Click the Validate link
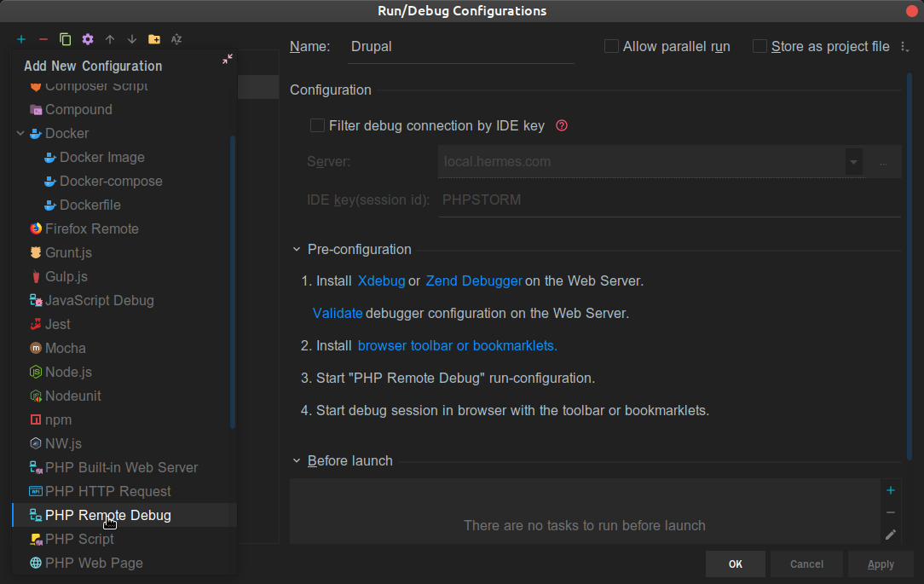924x584 pixels. click(x=337, y=314)
